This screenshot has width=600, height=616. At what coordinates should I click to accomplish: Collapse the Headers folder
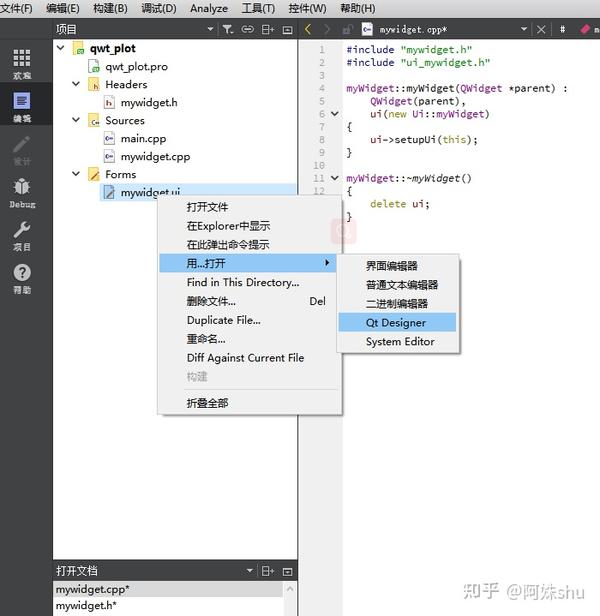pos(76,84)
